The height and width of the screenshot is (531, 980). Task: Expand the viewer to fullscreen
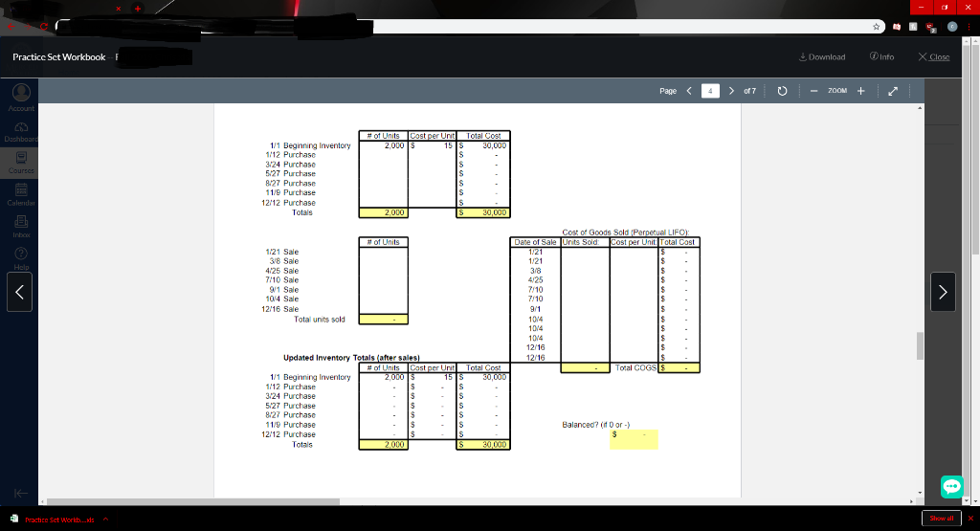(x=893, y=91)
